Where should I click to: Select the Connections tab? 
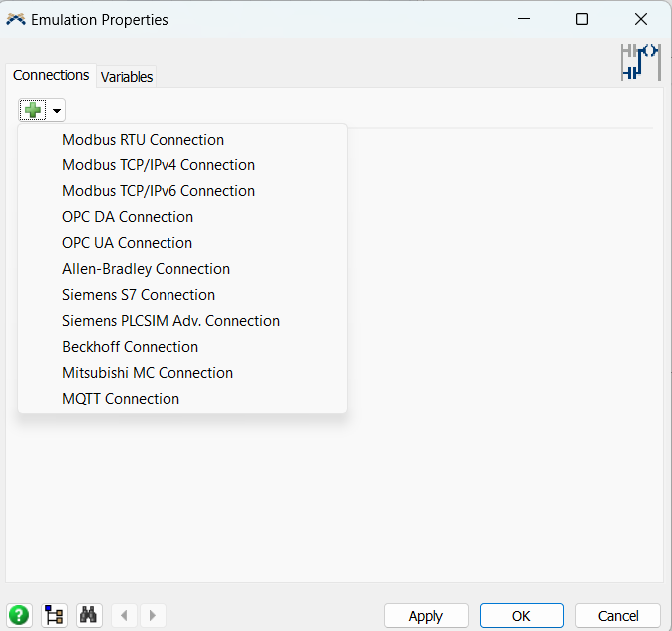pyautogui.click(x=51, y=75)
